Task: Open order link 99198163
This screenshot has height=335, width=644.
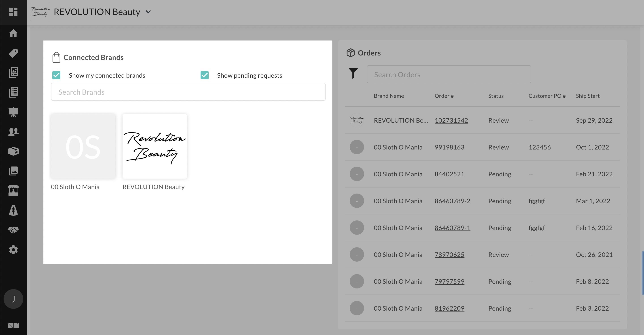Action: tap(449, 147)
